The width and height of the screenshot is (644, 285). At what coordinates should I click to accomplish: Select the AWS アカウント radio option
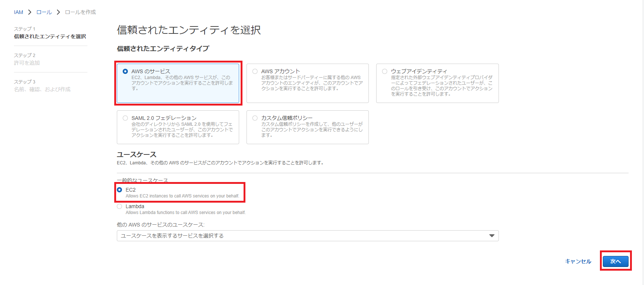[x=255, y=71]
